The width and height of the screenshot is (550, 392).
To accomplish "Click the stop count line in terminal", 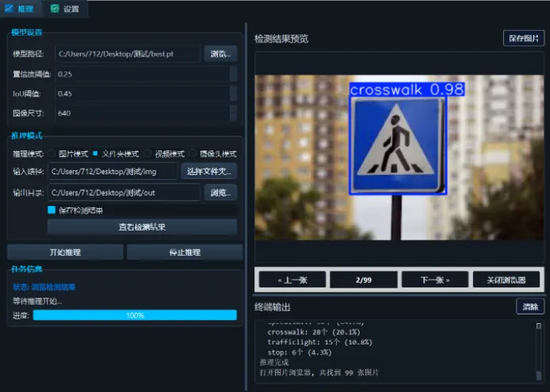I will [300, 352].
